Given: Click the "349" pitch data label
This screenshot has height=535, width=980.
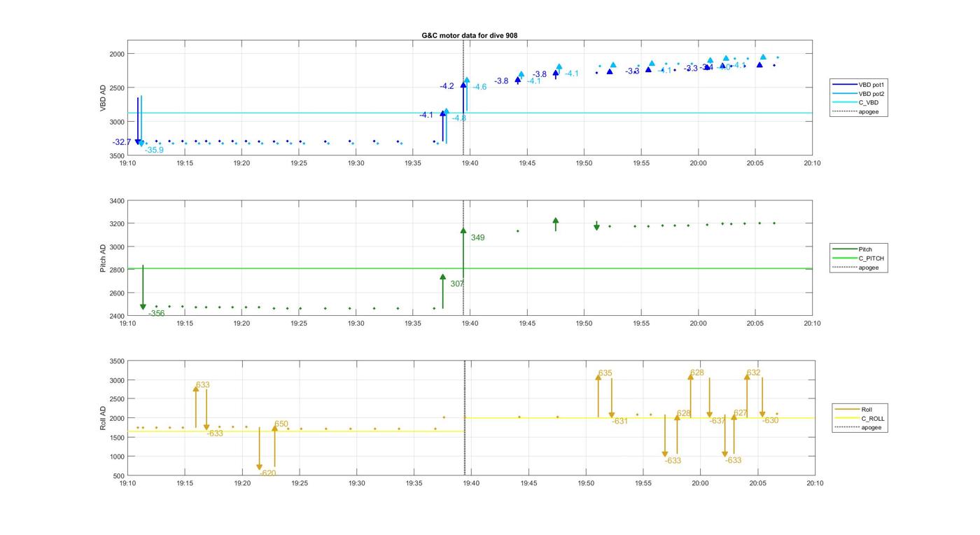Looking at the screenshot, I should tap(477, 238).
